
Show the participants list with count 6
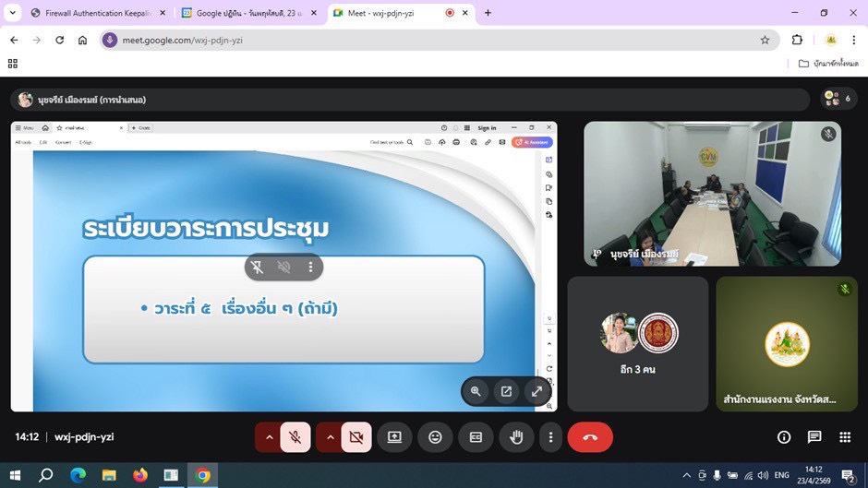coord(838,99)
